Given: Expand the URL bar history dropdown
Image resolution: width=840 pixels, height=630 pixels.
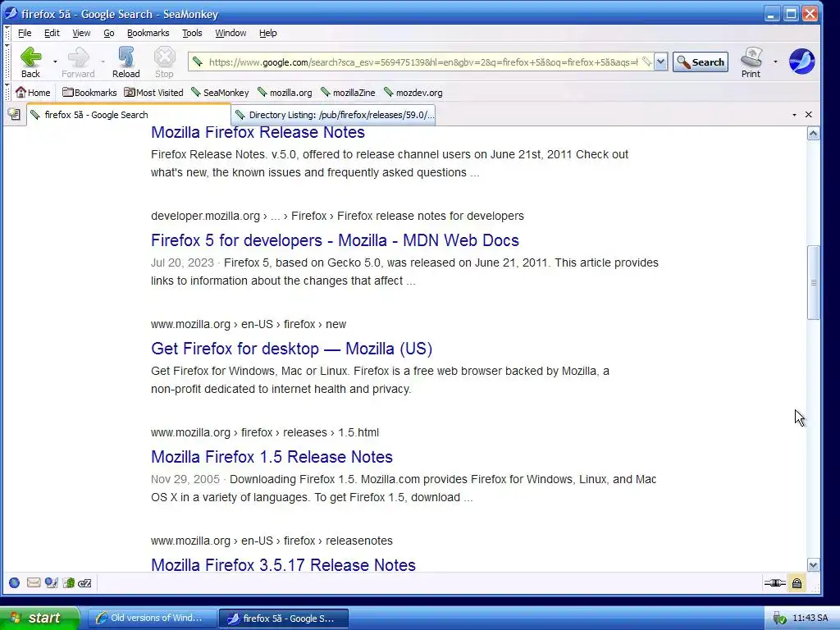Looking at the screenshot, I should (661, 62).
